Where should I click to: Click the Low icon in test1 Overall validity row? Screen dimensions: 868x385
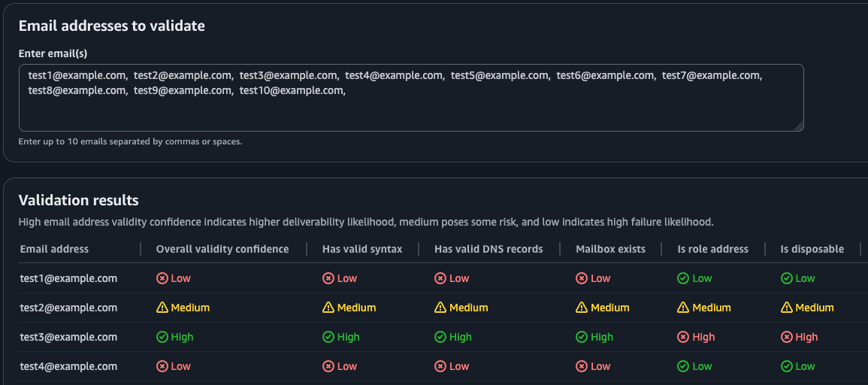point(162,278)
